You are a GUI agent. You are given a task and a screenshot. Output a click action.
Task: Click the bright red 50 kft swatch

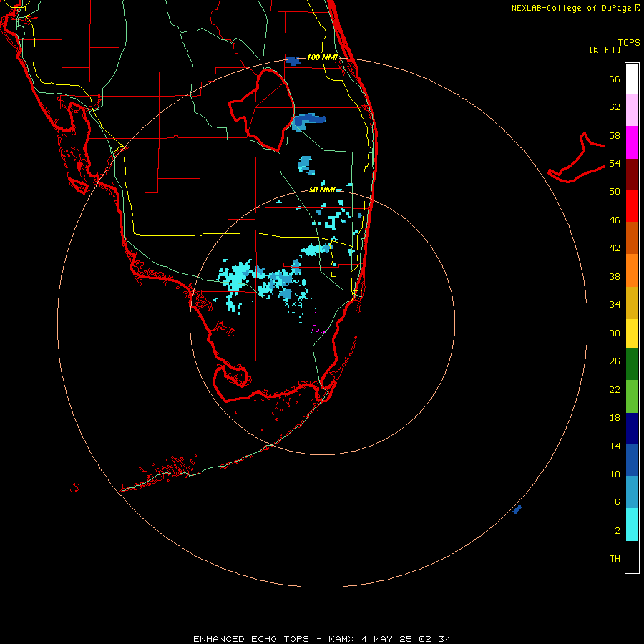[x=632, y=206]
